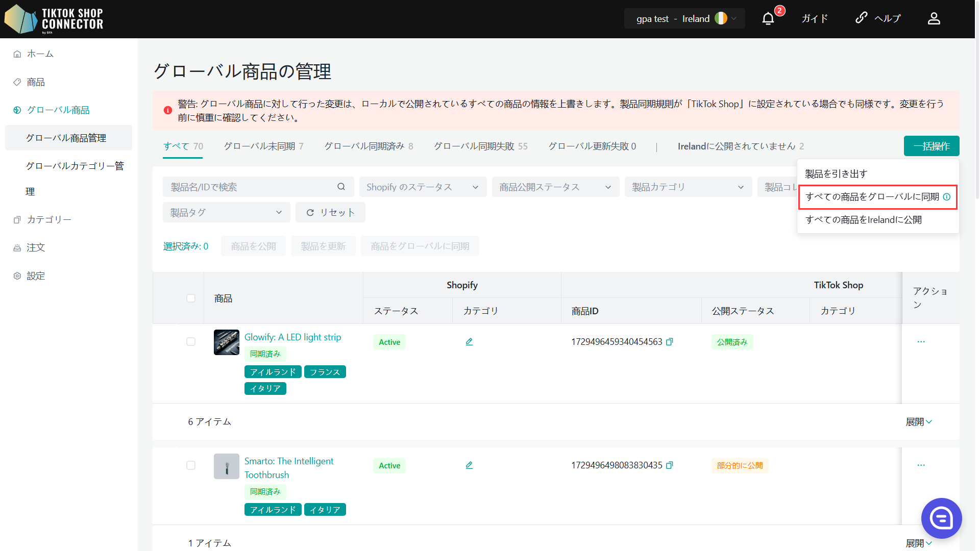Toggle the select-all checkbox in table header
This screenshot has height=551, width=980.
pos(191,298)
